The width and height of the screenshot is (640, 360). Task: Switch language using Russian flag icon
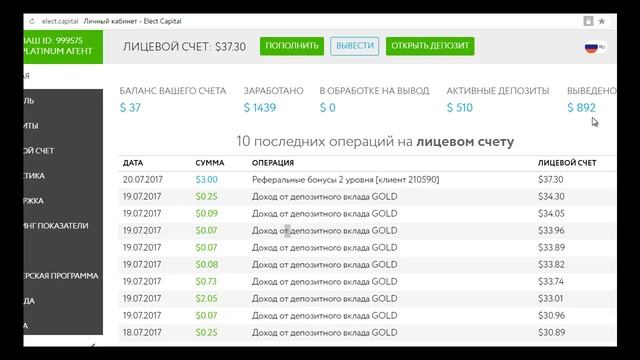click(x=591, y=48)
